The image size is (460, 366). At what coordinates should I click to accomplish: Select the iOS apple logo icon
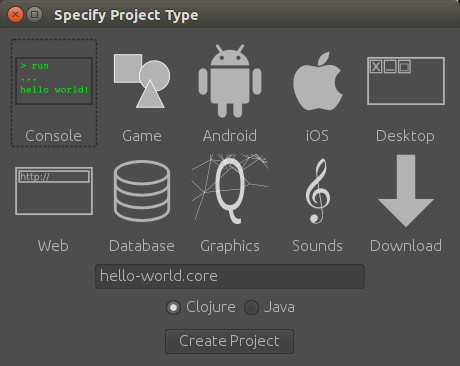tap(317, 81)
